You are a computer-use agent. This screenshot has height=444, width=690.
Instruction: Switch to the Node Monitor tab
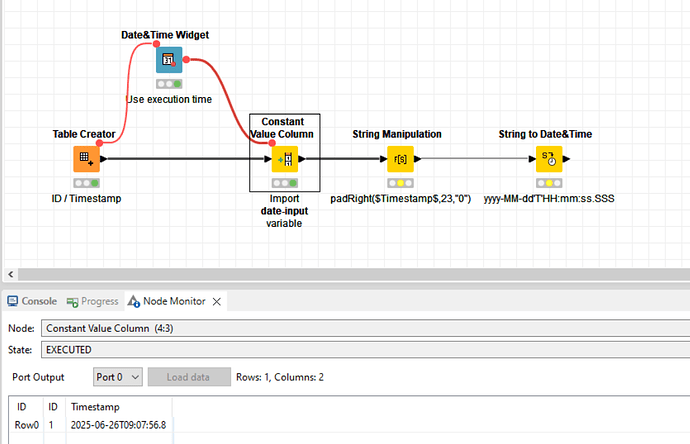tap(174, 301)
